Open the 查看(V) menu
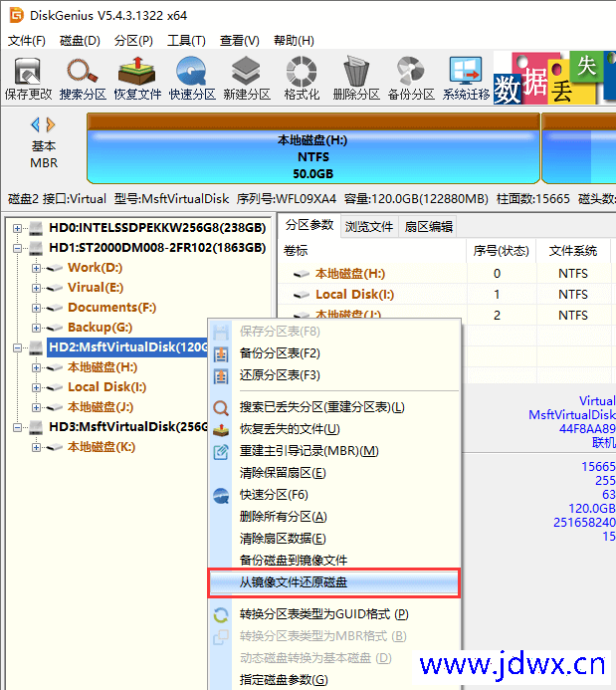This screenshot has width=616, height=690. [x=240, y=41]
